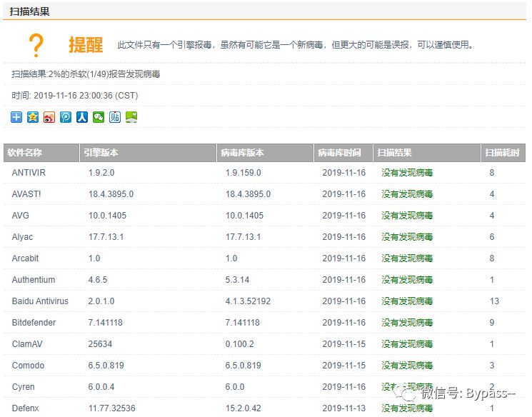This screenshot has height=417, width=532.
Task: Click Bitdefender engine version 7.141118
Action: pos(105,322)
